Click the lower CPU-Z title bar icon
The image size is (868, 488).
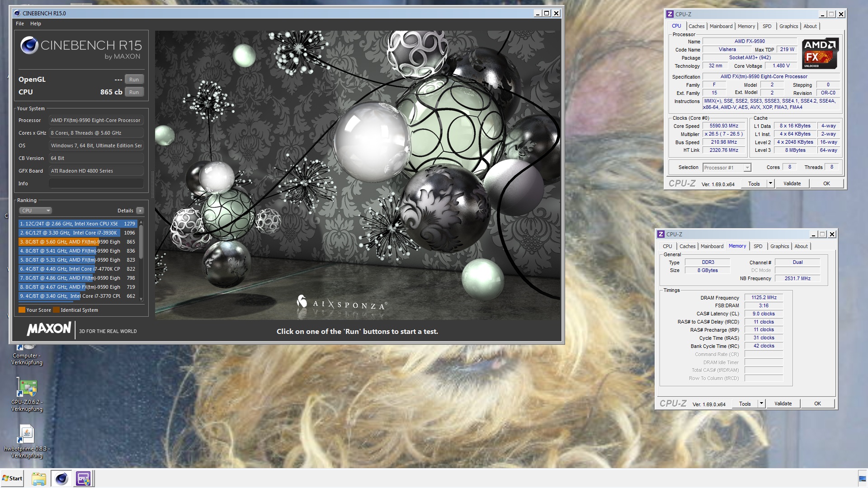(661, 234)
